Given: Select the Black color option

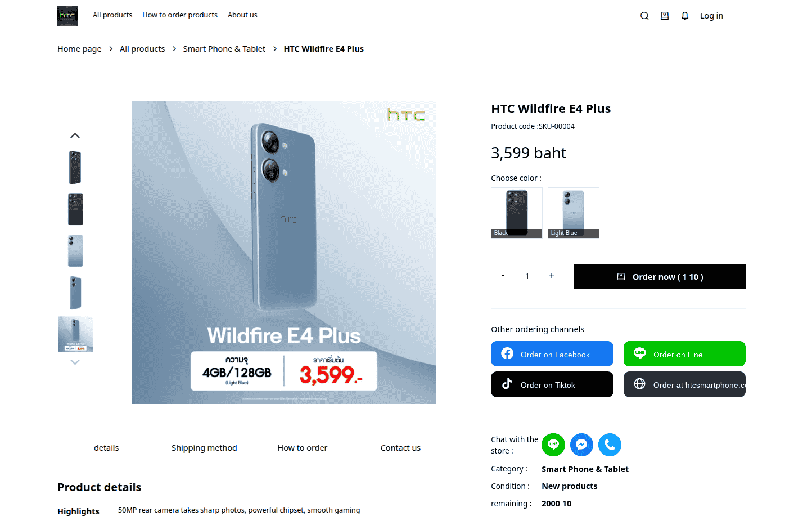Looking at the screenshot, I should 516,212.
